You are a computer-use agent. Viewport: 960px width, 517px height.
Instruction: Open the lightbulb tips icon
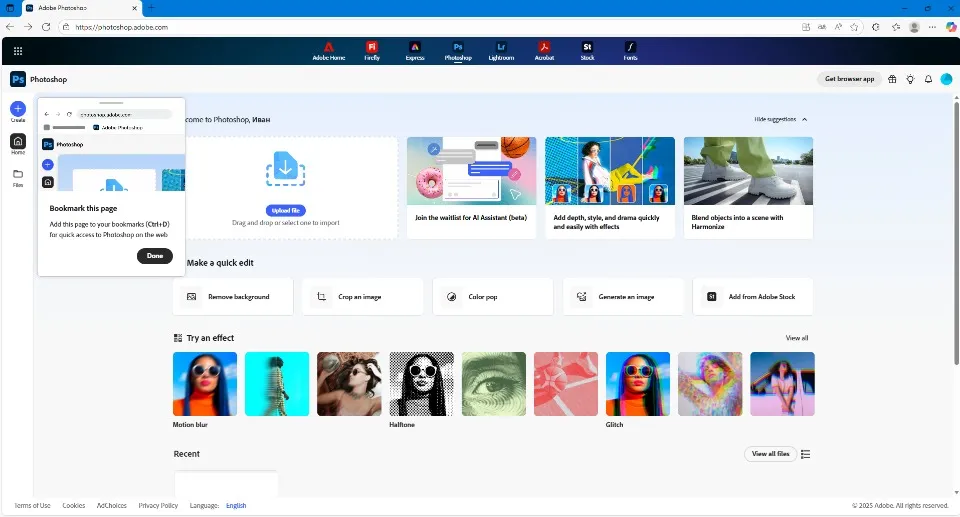click(x=910, y=79)
